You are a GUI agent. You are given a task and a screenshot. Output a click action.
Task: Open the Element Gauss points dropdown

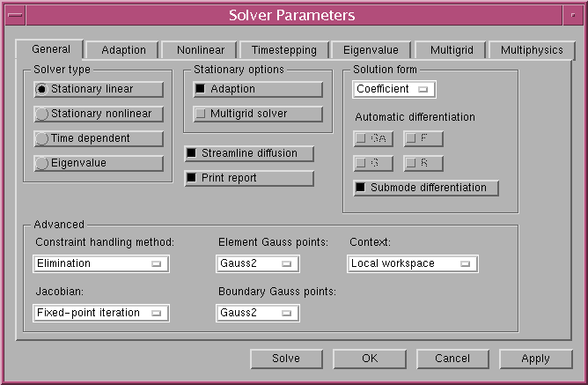pyautogui.click(x=258, y=263)
